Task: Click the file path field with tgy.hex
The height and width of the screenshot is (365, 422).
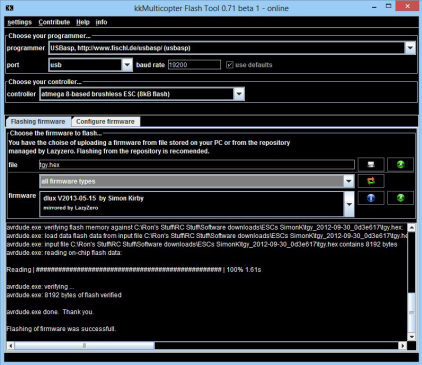Action: point(197,165)
